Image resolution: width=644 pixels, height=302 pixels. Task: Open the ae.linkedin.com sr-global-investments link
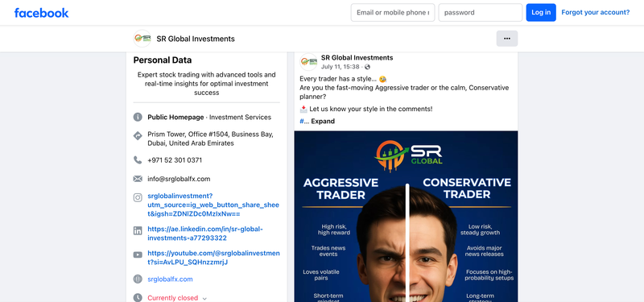205,234
